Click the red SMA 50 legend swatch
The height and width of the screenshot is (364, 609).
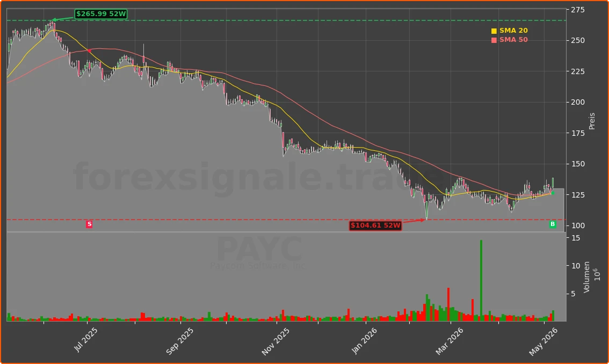(494, 40)
